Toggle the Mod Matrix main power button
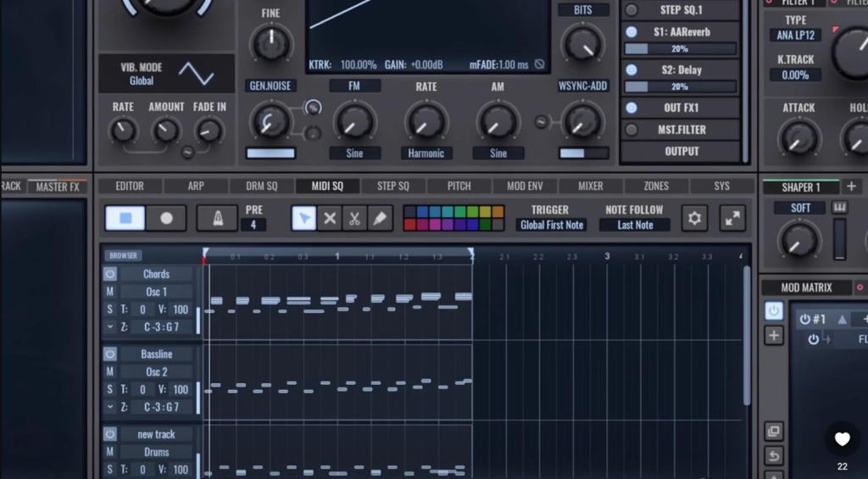Image resolution: width=868 pixels, height=479 pixels. tap(773, 310)
